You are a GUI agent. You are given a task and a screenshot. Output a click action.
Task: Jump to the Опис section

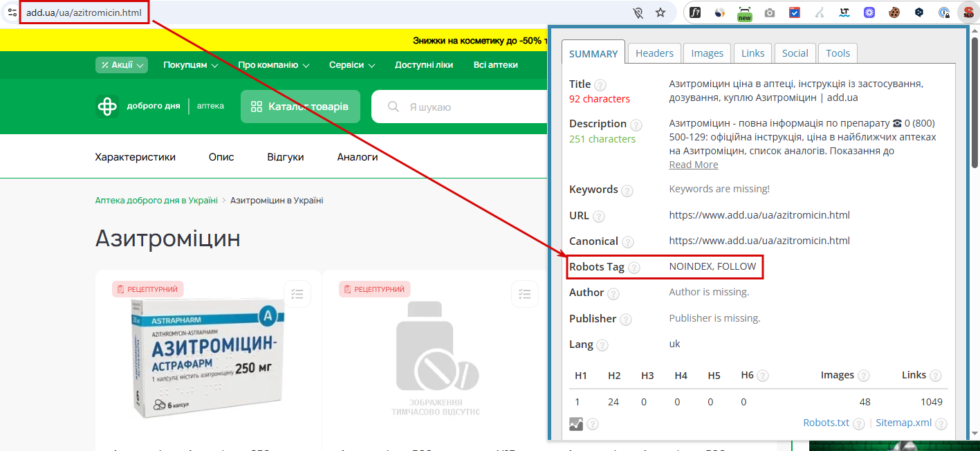point(221,157)
